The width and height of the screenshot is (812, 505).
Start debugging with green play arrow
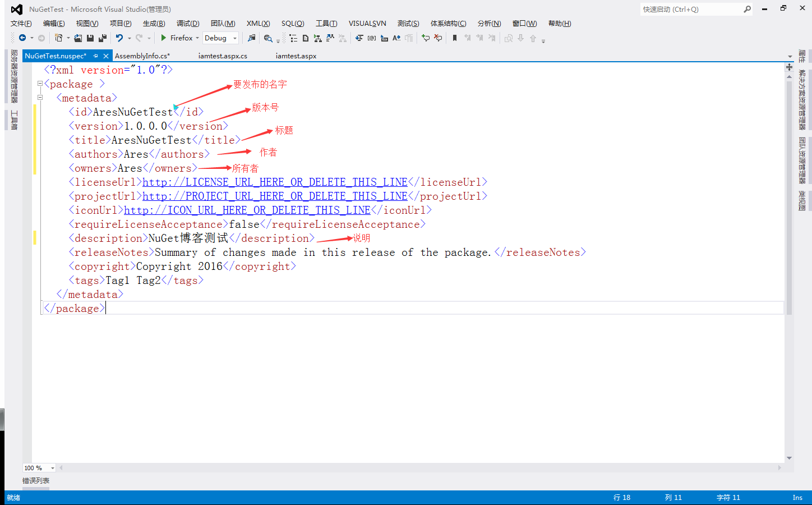point(163,38)
